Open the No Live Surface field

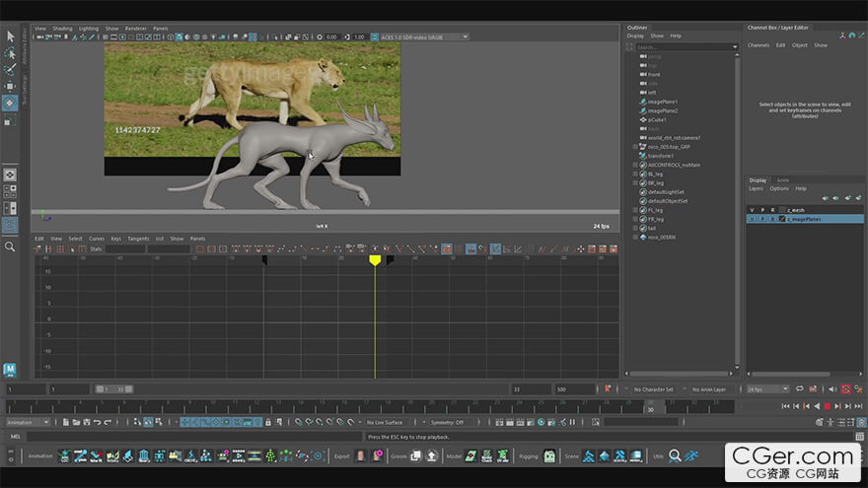[x=388, y=422]
